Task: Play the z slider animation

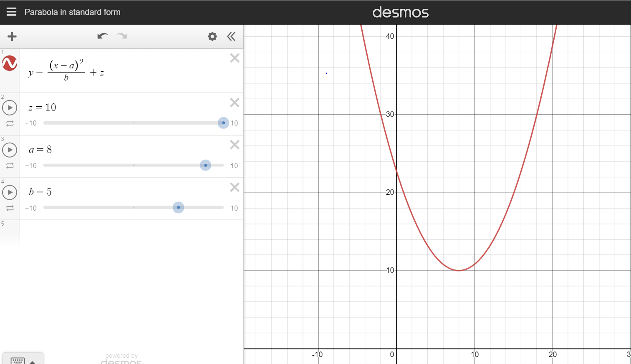Action: click(x=10, y=108)
